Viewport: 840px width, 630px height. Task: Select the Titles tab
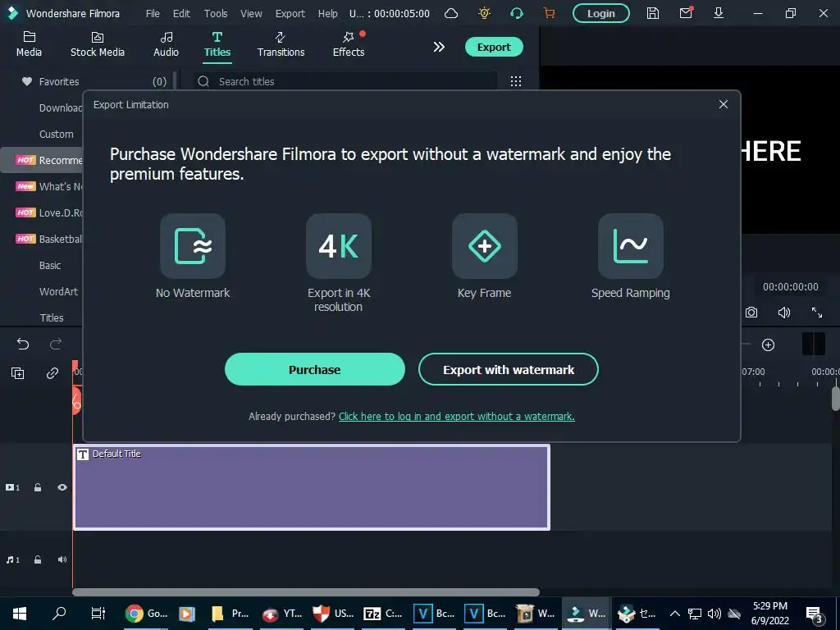tap(217, 44)
